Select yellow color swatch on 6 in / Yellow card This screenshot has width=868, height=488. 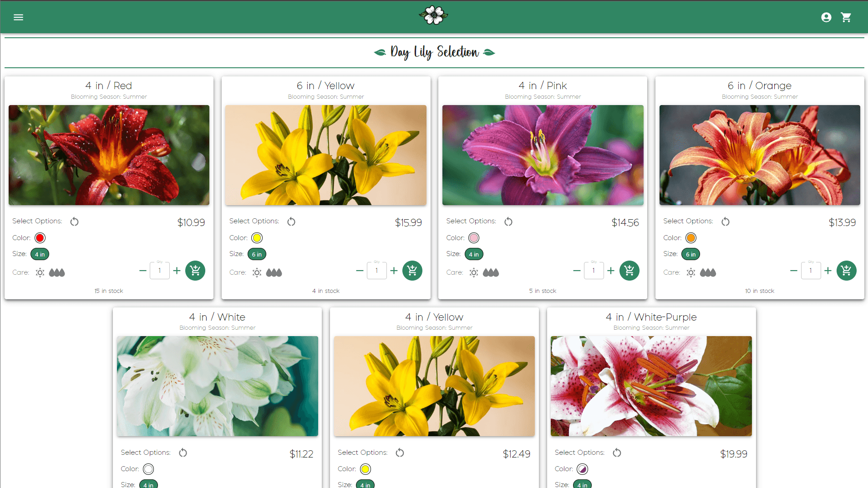coord(257,238)
